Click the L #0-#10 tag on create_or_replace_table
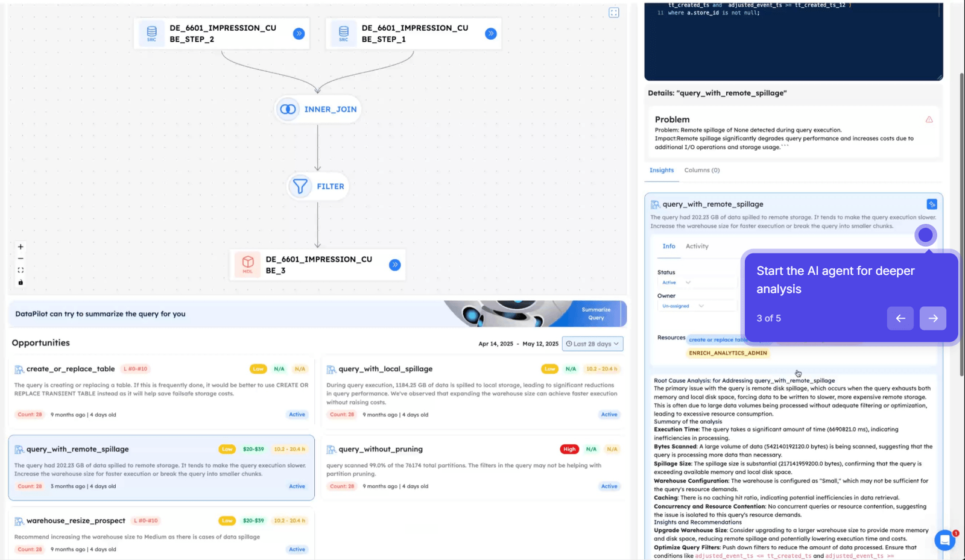This screenshot has width=965, height=560. tap(135, 369)
